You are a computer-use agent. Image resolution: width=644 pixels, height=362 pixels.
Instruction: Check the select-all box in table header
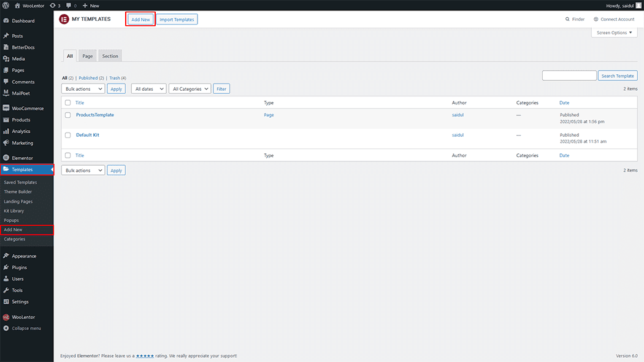click(x=67, y=102)
